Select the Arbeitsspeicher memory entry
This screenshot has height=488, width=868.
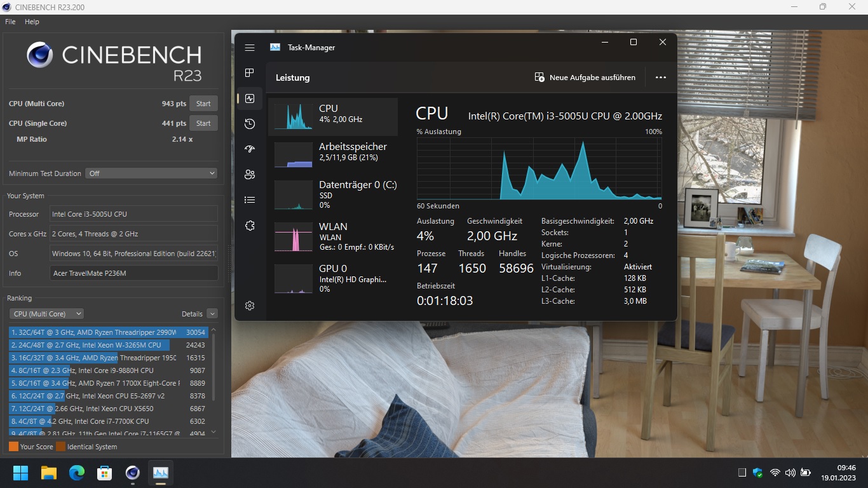[333, 154]
